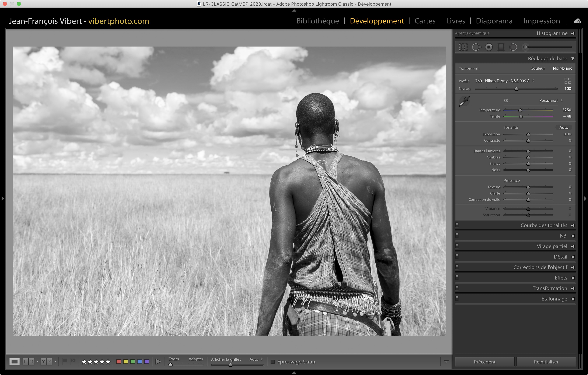Select the Graduated filter tool
The height and width of the screenshot is (375, 588).
click(x=501, y=47)
